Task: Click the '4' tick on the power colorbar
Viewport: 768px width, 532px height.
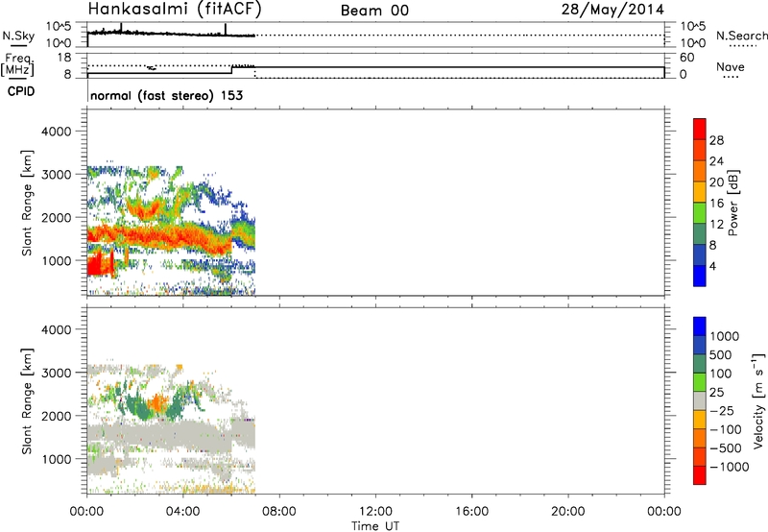Action: coord(712,266)
